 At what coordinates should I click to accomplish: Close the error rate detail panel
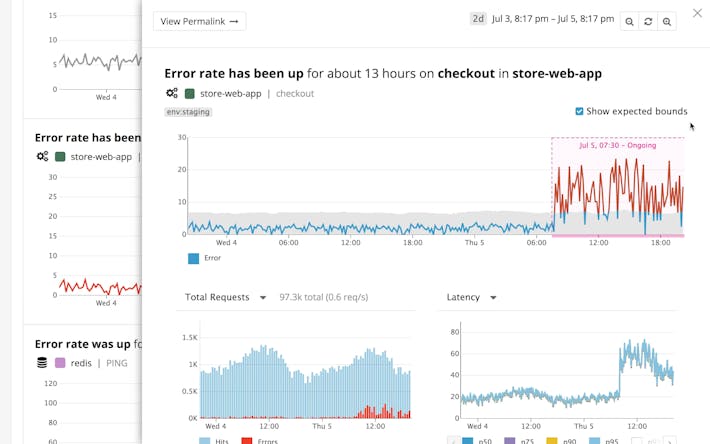(697, 13)
